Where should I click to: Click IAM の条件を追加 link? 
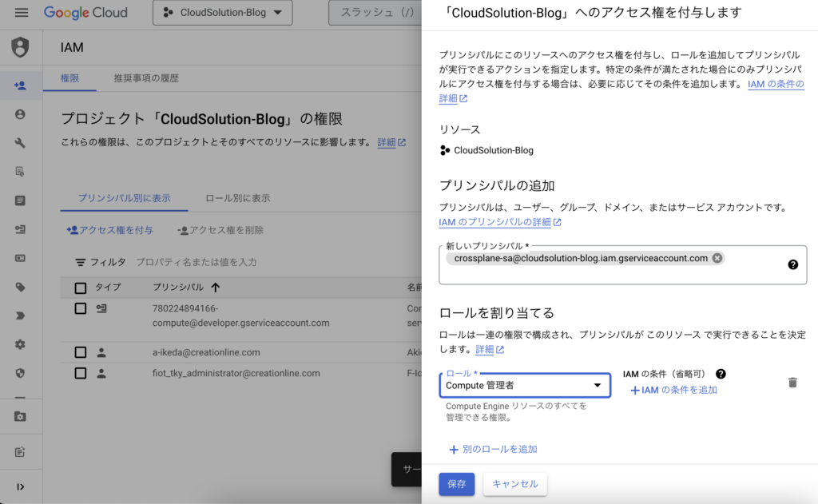674,390
